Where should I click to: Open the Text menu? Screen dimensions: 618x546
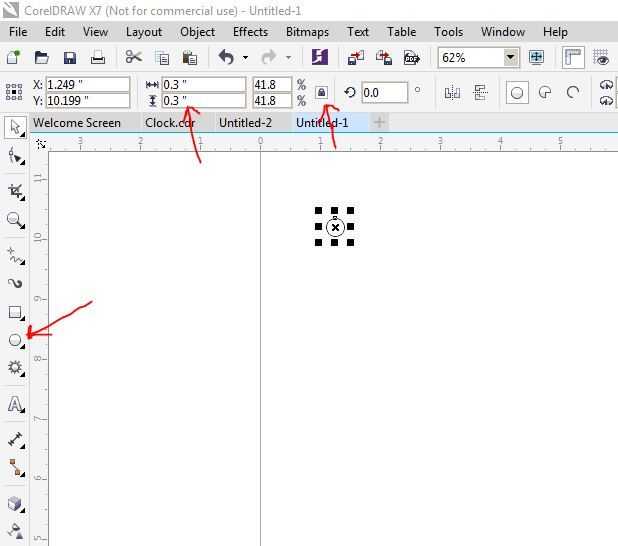(357, 32)
